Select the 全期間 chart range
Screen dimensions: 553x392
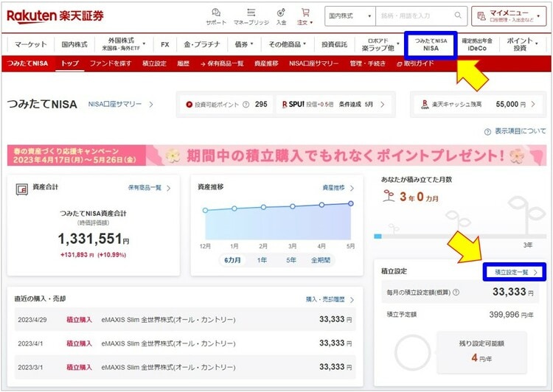(321, 260)
